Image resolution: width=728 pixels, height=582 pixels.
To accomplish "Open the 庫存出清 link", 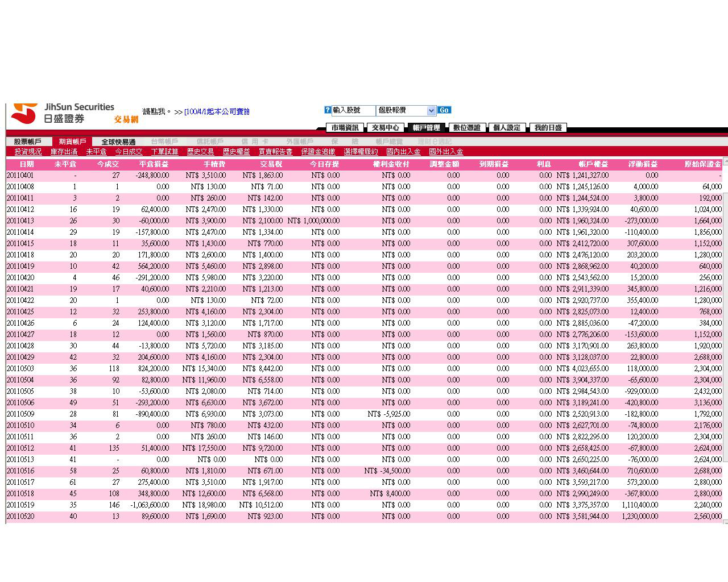I will click(x=64, y=152).
